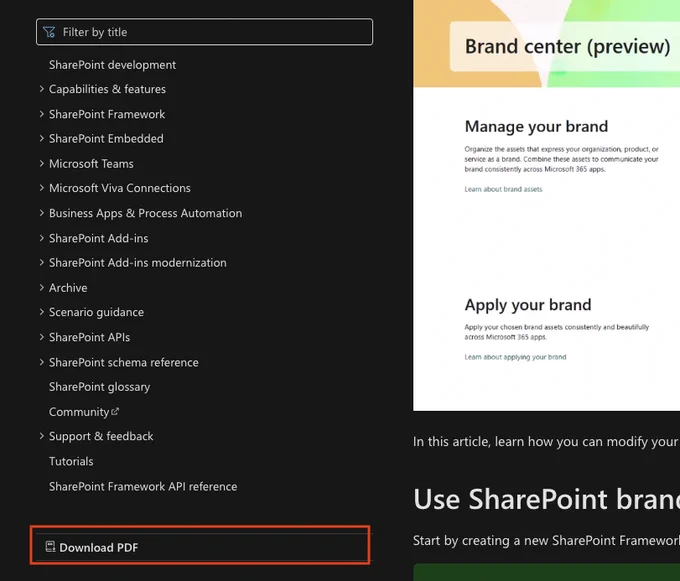Expand Microsoft Teams chevron
680x581 pixels.
[42, 163]
